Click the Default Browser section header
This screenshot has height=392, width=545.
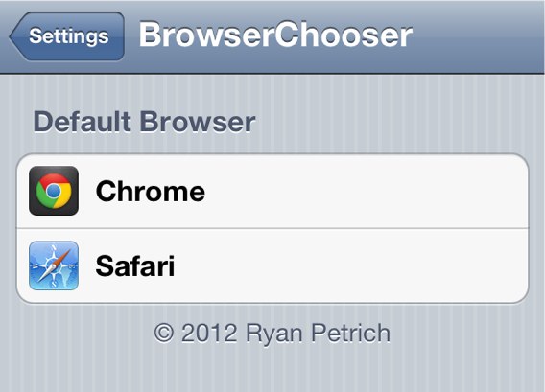tap(144, 122)
